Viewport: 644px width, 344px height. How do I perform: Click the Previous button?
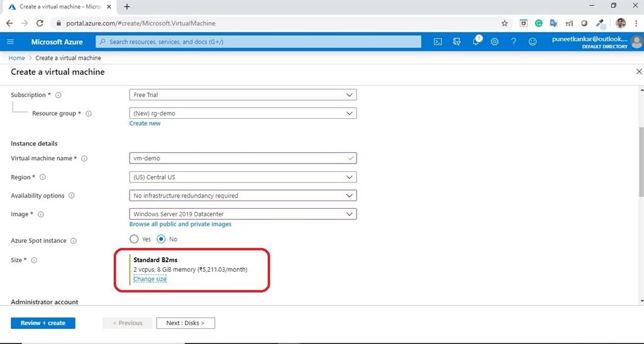click(x=127, y=323)
